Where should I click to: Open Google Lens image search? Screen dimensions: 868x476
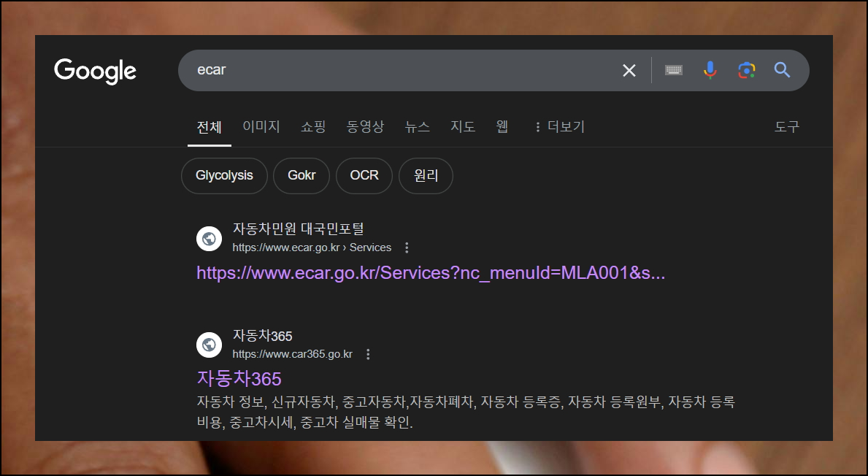pos(746,70)
